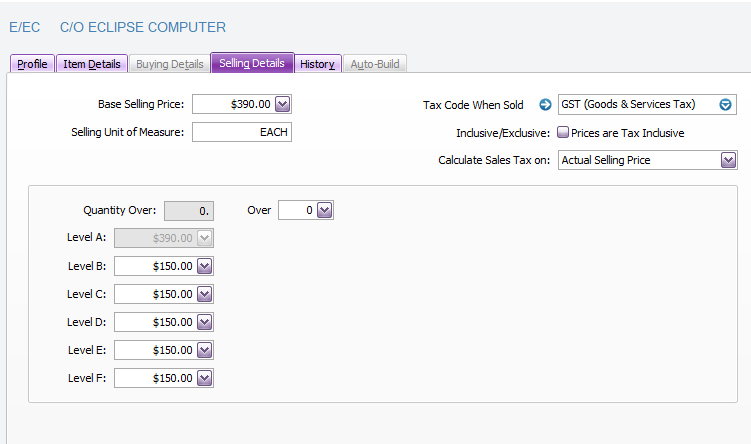Click the Level B price input field

[x=155, y=266]
